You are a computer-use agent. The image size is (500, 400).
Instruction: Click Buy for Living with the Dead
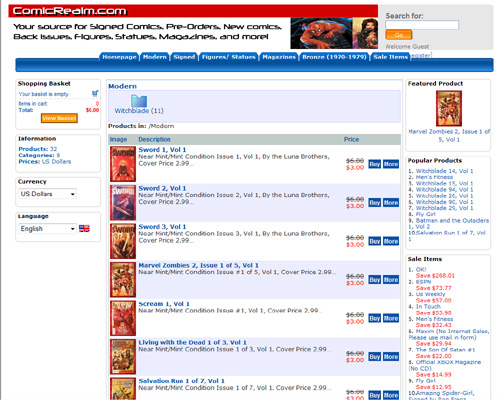pos(374,357)
